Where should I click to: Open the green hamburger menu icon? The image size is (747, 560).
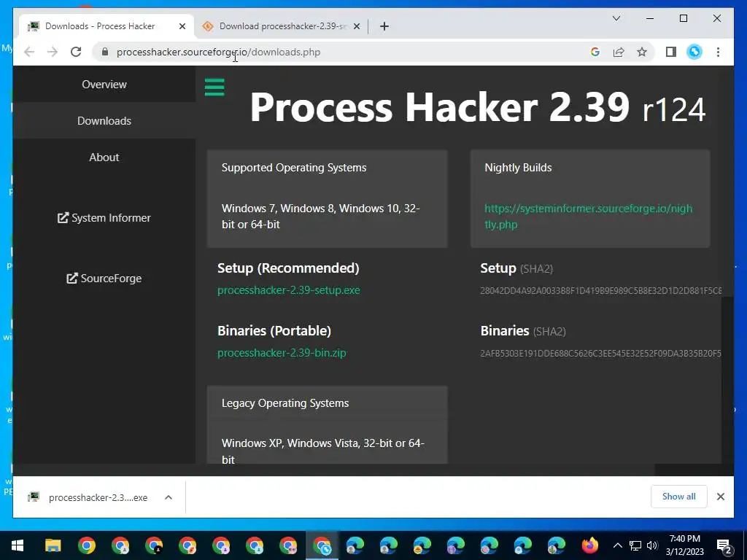[214, 87]
